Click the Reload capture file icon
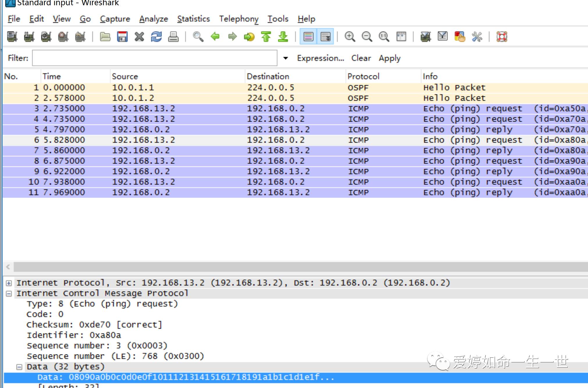This screenshot has width=588, height=388. click(156, 37)
